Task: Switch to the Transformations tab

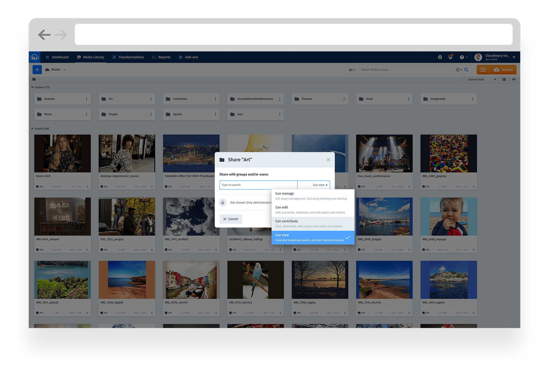Action: (x=128, y=57)
